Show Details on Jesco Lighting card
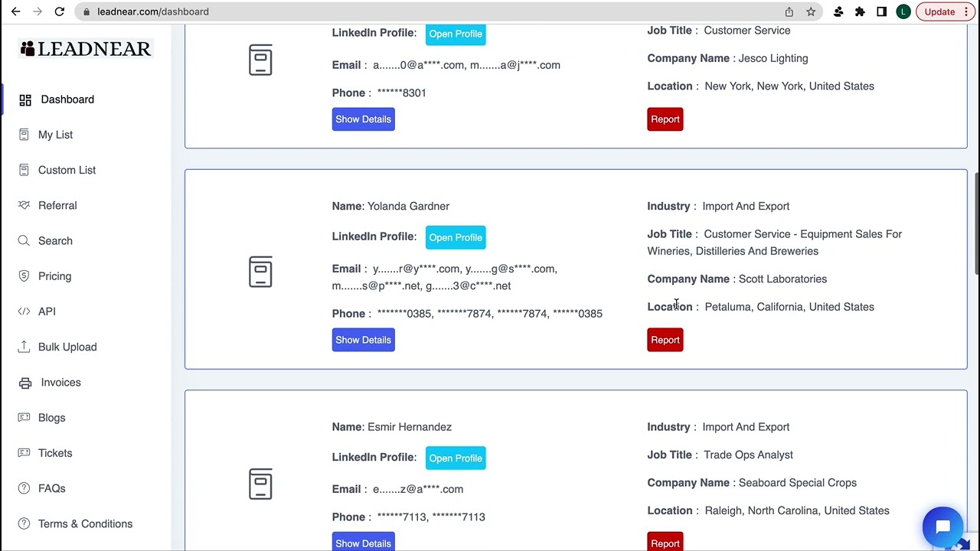Viewport: 980px width, 551px height. pyautogui.click(x=363, y=119)
